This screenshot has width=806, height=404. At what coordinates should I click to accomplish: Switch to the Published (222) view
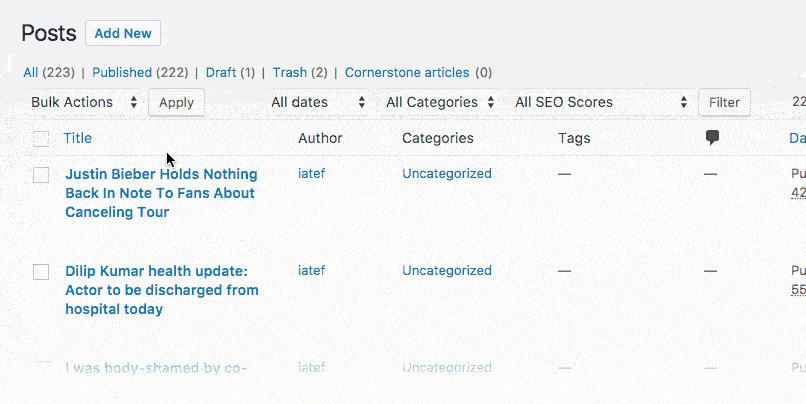click(x=136, y=72)
